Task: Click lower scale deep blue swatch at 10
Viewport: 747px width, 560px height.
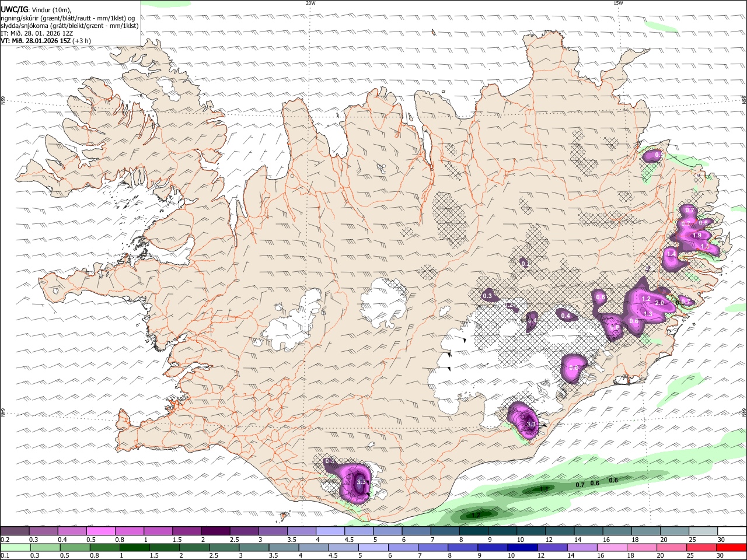Action: click(x=522, y=548)
